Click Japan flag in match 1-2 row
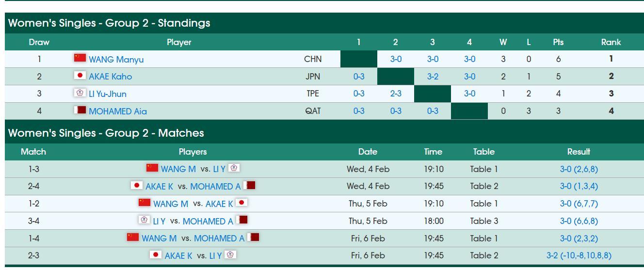The image size is (644, 270). [241, 203]
